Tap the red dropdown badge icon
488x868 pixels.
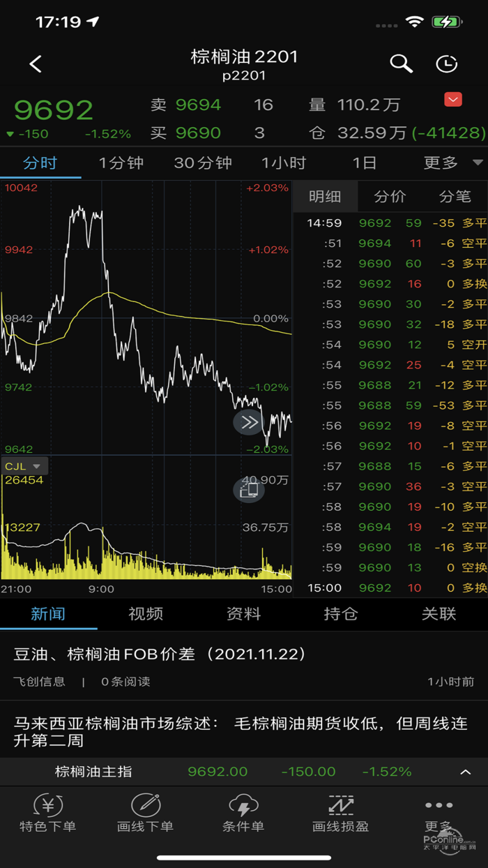click(x=453, y=100)
